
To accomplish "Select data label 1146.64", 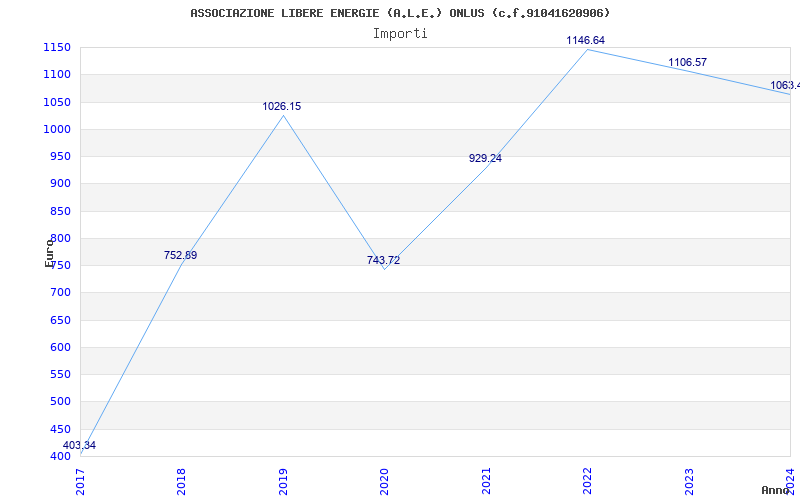I will (x=585, y=40).
